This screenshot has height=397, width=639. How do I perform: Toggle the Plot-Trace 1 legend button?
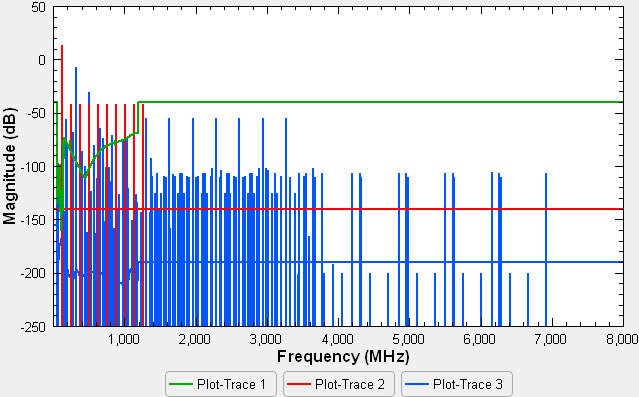[x=221, y=384]
